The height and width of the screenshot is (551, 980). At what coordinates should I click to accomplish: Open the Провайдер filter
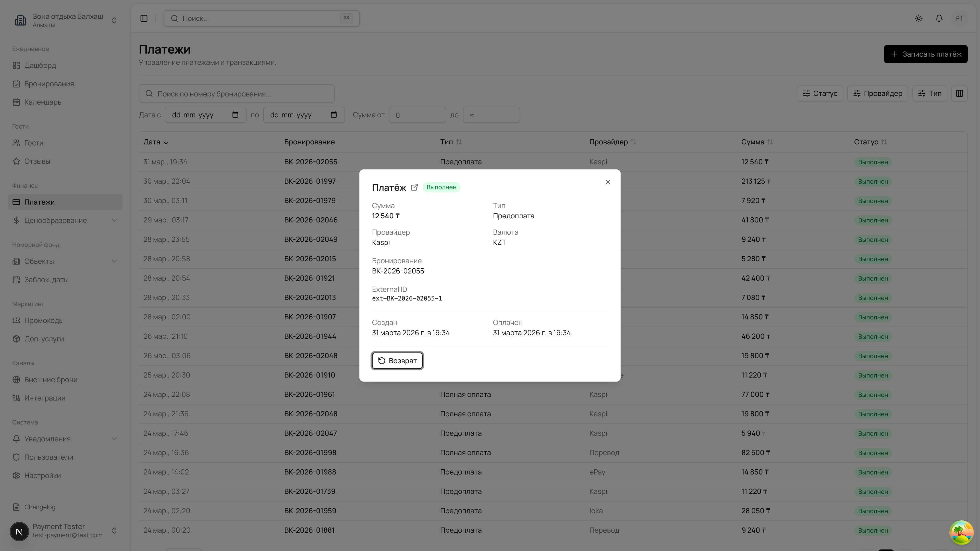[x=877, y=94]
